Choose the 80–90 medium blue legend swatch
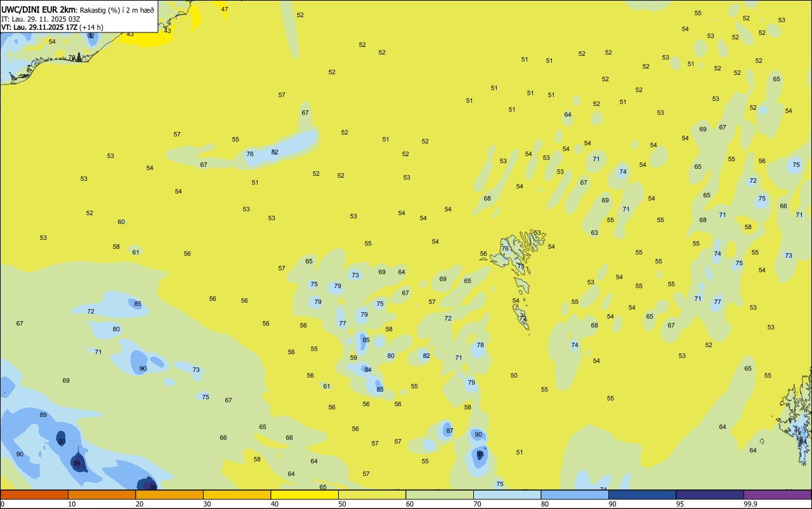Screen dimensions: 812x509 coord(575,494)
